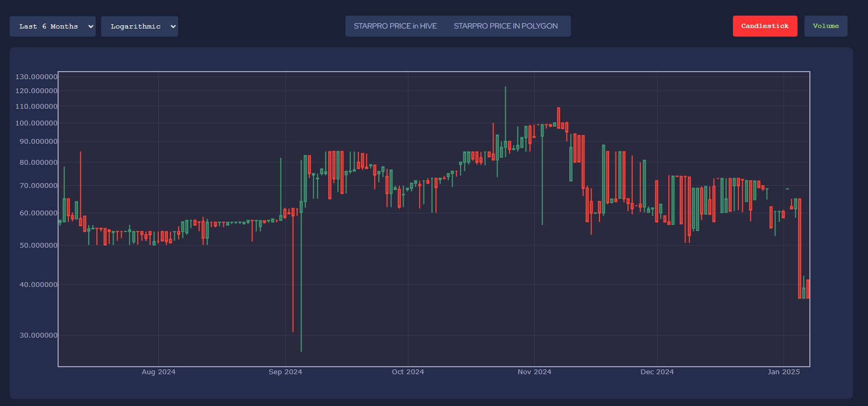Click the last red candle at chart's right edge
868x406 pixels.
tap(808, 289)
